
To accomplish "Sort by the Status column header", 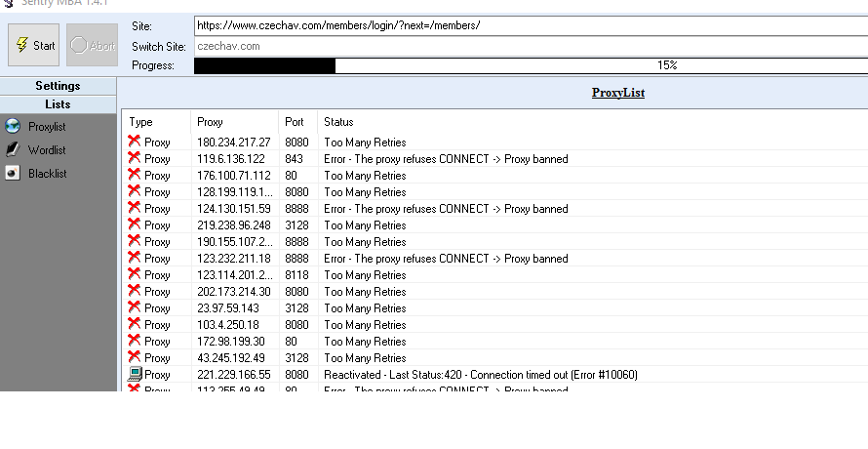I will pos(338,122).
